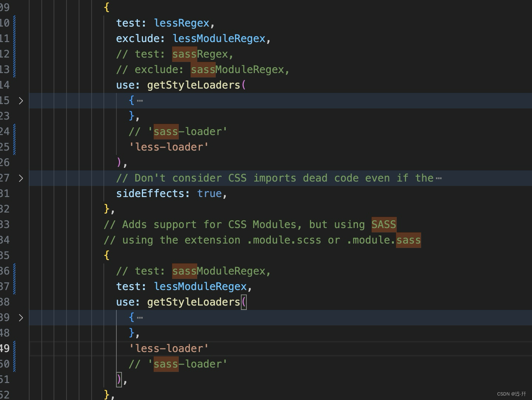This screenshot has height=400, width=532.
Task: Click the commented 'sass-loader' below 'less-loader'
Action: tap(188, 364)
